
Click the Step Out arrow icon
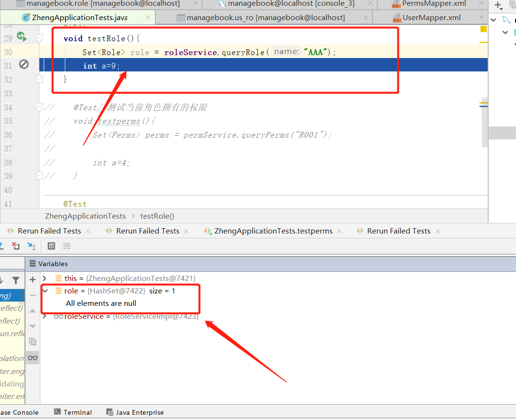1,246
